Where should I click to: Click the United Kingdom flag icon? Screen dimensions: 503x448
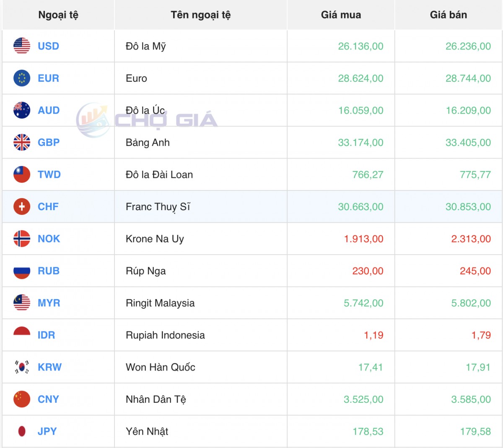pos(22,143)
